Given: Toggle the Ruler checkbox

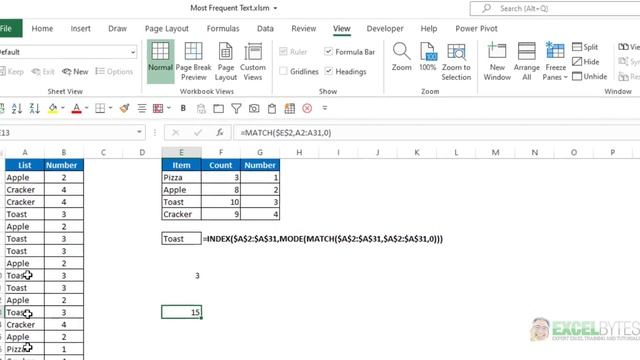Looking at the screenshot, I should (283, 51).
